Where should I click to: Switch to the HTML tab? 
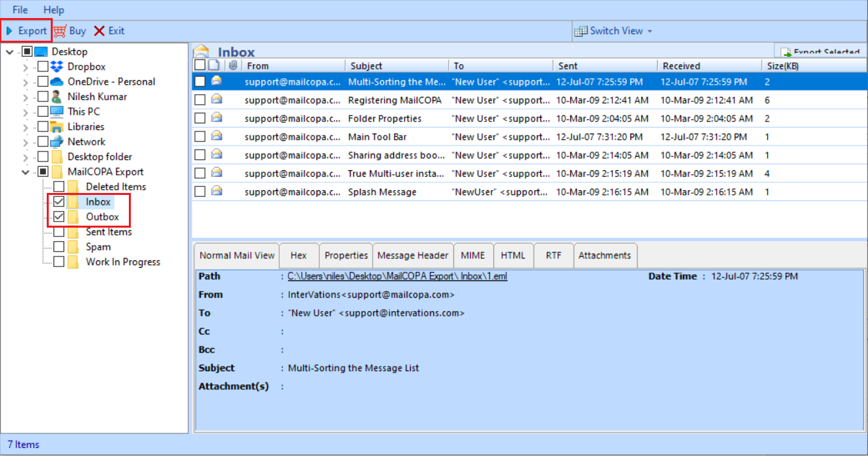(513, 255)
